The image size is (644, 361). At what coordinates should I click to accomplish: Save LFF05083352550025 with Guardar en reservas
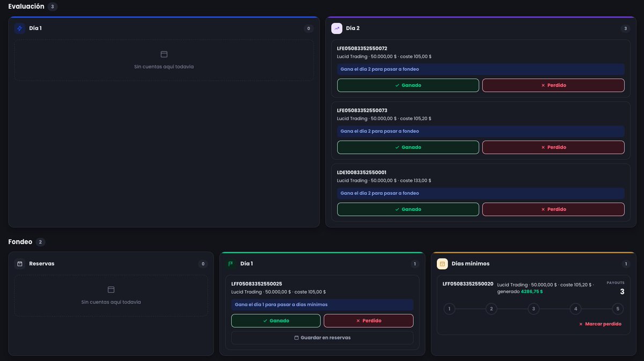click(x=323, y=338)
